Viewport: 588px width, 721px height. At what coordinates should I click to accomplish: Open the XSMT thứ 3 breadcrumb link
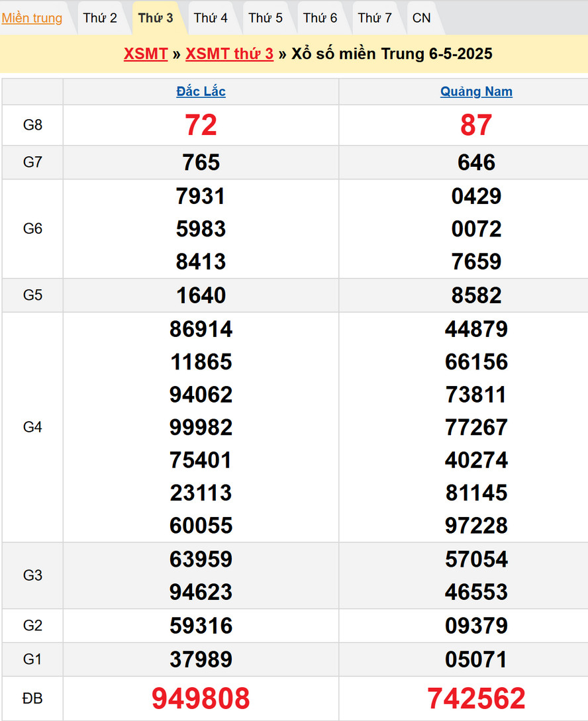(229, 54)
